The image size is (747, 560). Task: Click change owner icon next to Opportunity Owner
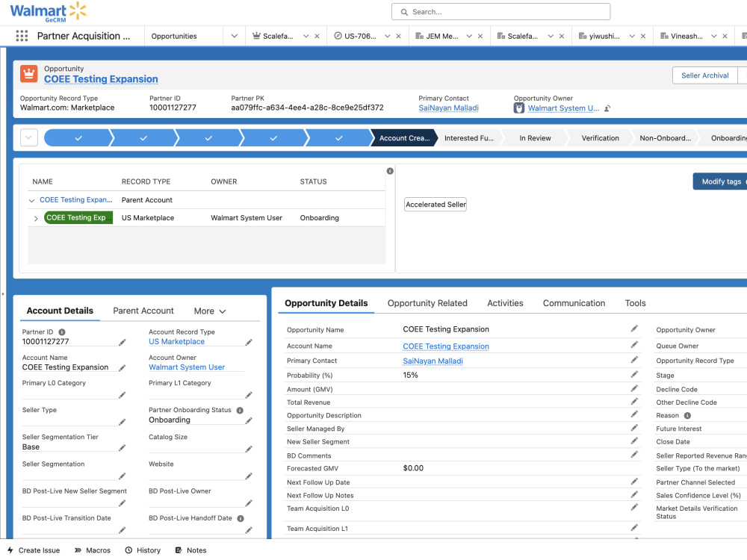(607, 108)
